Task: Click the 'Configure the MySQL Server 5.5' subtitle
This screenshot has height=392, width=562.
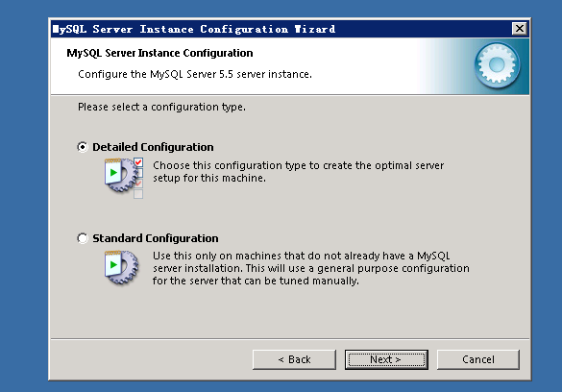Action: pyautogui.click(x=195, y=74)
